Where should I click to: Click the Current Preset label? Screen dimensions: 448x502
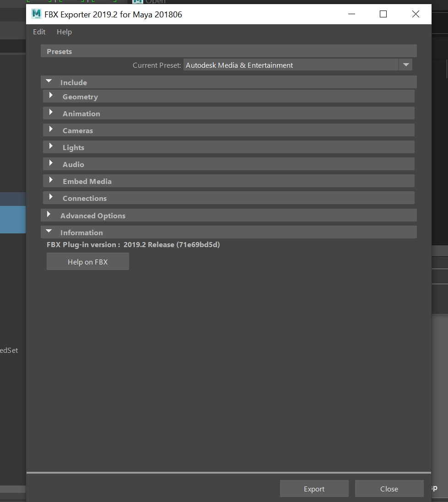coord(157,65)
